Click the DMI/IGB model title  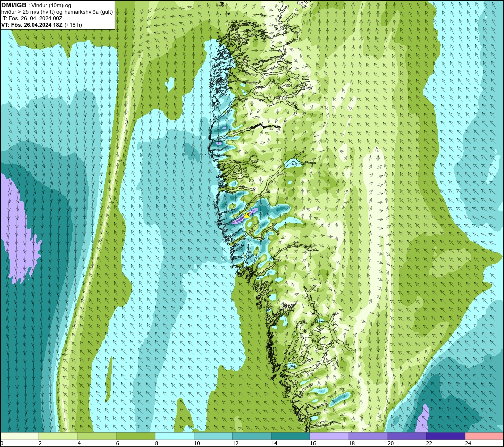point(14,5)
